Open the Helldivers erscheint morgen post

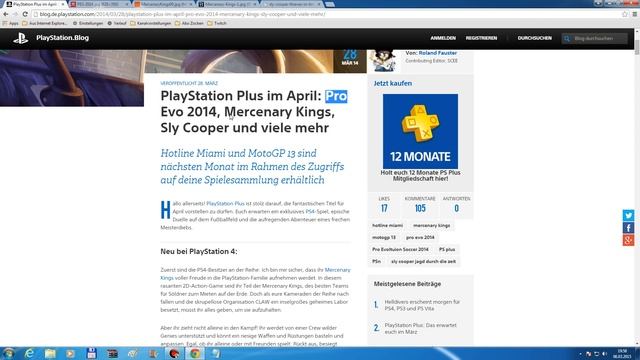pyautogui.click(x=422, y=305)
